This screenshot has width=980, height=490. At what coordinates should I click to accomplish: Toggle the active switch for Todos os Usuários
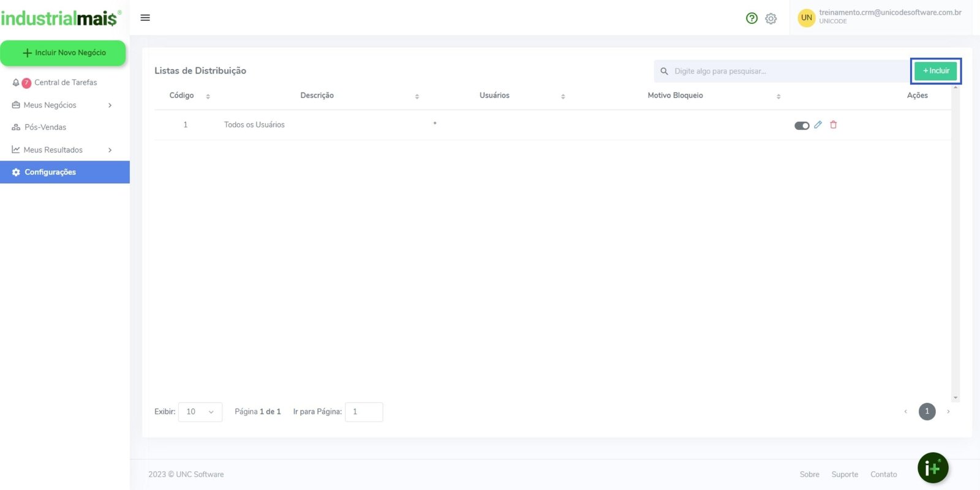pyautogui.click(x=802, y=126)
